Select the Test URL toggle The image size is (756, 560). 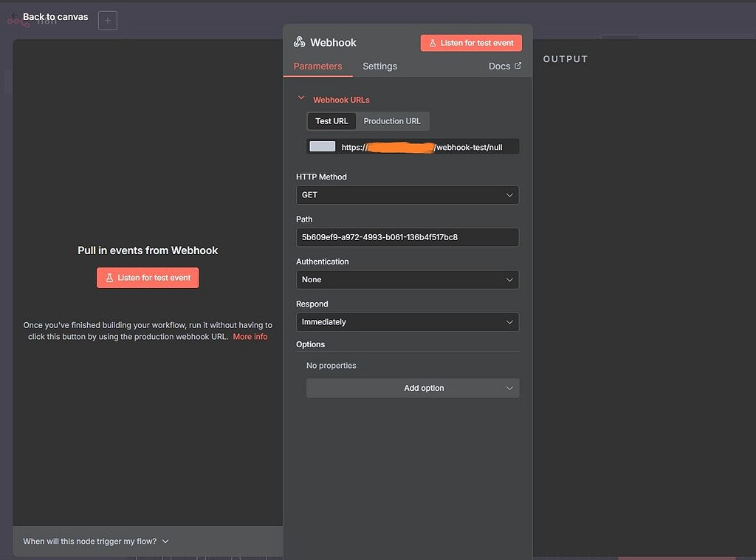tap(331, 120)
